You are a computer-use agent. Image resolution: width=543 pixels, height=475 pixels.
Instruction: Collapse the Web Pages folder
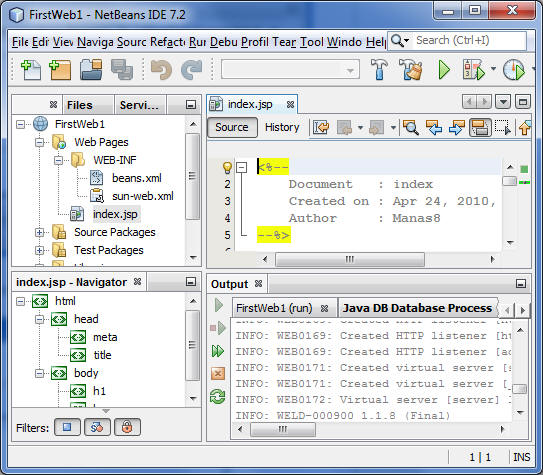pos(40,142)
